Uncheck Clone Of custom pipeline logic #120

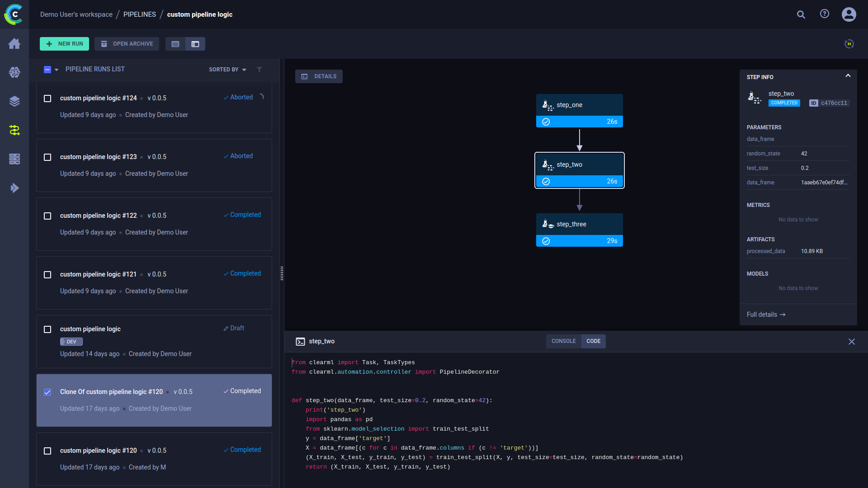coord(47,392)
